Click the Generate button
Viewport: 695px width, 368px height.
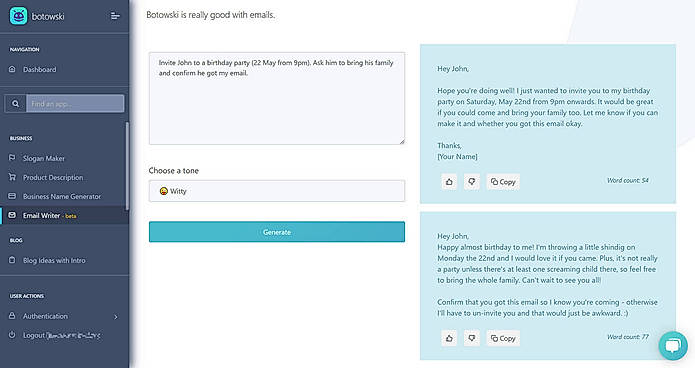pyautogui.click(x=277, y=232)
